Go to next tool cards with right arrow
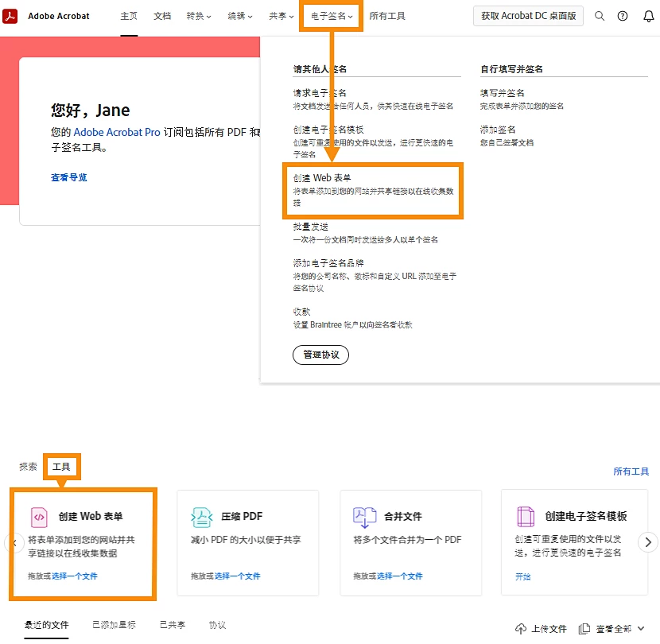Image resolution: width=660 pixels, height=644 pixels. tap(648, 542)
